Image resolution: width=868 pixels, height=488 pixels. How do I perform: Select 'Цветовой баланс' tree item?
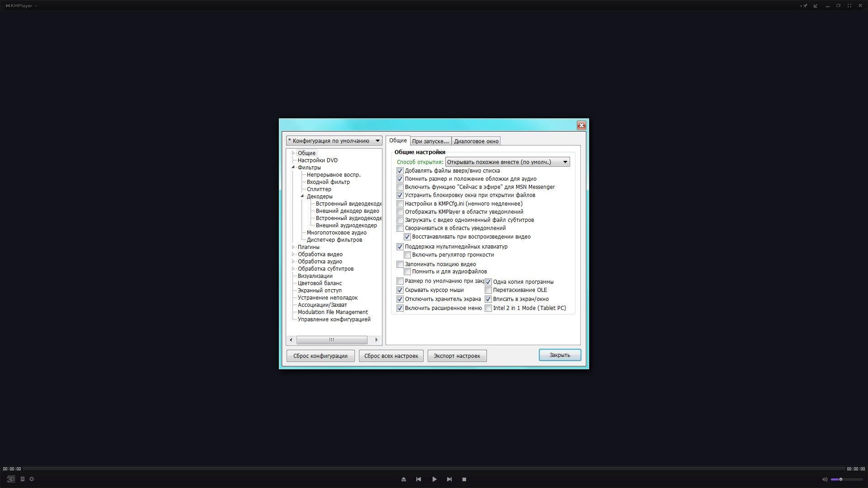point(320,283)
